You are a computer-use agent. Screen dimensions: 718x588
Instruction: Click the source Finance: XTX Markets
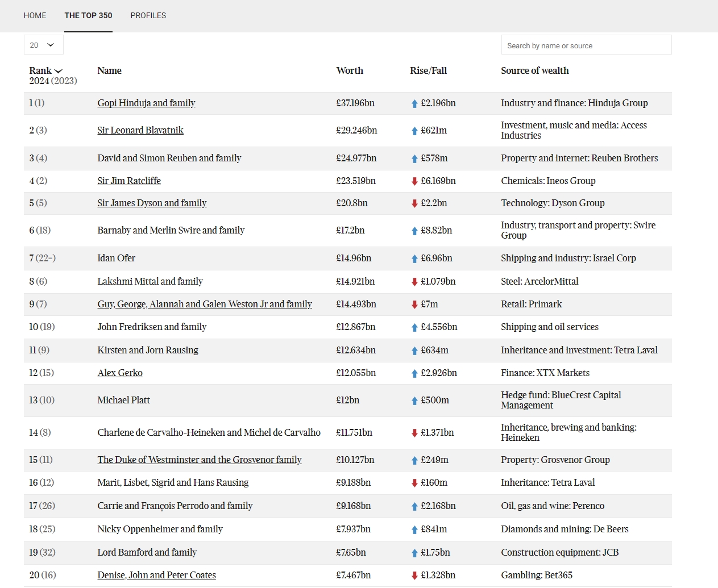pyautogui.click(x=545, y=373)
